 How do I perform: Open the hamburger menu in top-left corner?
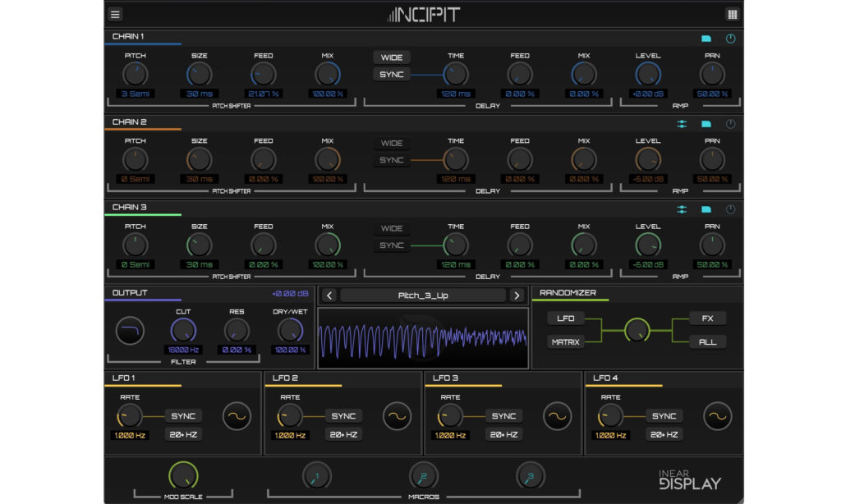pyautogui.click(x=115, y=14)
